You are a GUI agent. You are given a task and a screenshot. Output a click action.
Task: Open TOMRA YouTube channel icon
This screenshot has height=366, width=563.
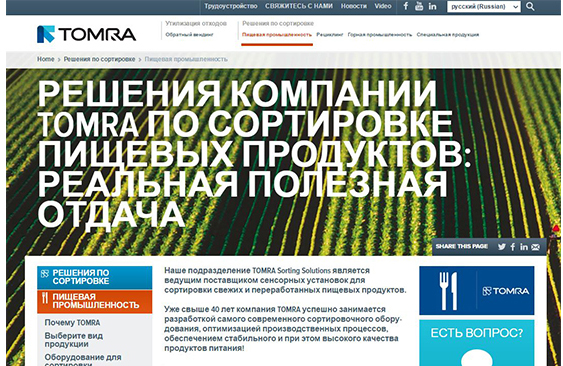[x=419, y=6]
